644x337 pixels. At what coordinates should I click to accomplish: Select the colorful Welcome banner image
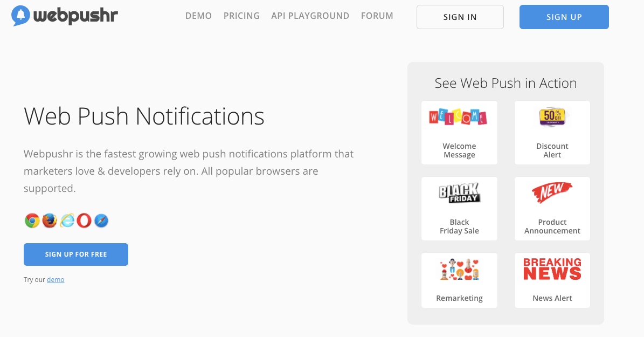pyautogui.click(x=458, y=117)
